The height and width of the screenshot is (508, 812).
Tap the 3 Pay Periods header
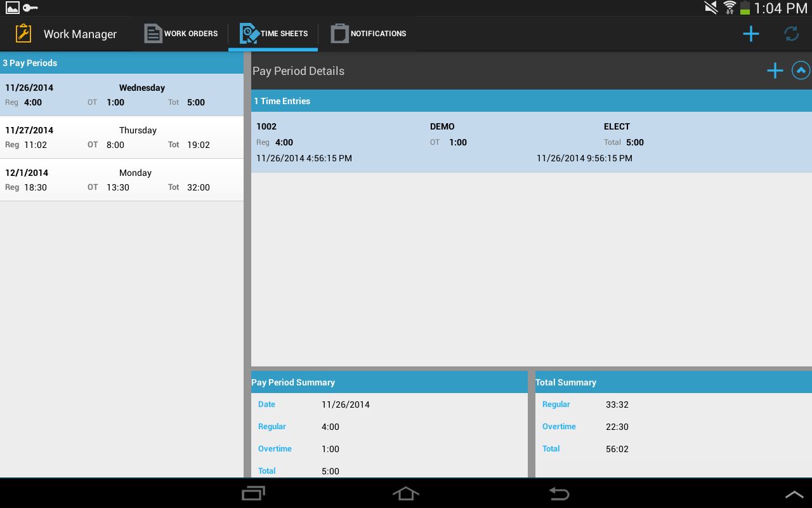pos(122,63)
